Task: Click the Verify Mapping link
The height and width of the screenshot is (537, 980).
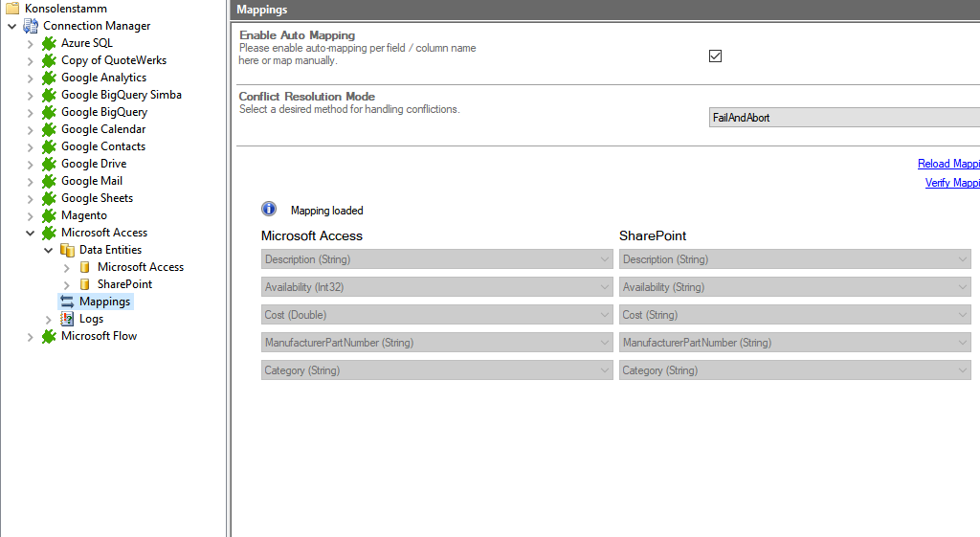Action: tap(952, 183)
